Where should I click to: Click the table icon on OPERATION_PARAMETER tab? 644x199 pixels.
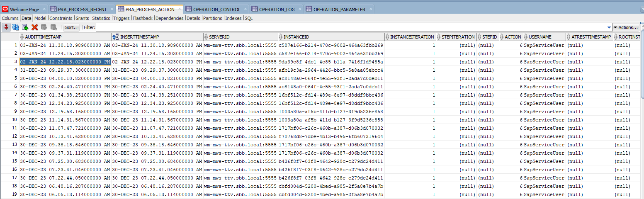309,9
